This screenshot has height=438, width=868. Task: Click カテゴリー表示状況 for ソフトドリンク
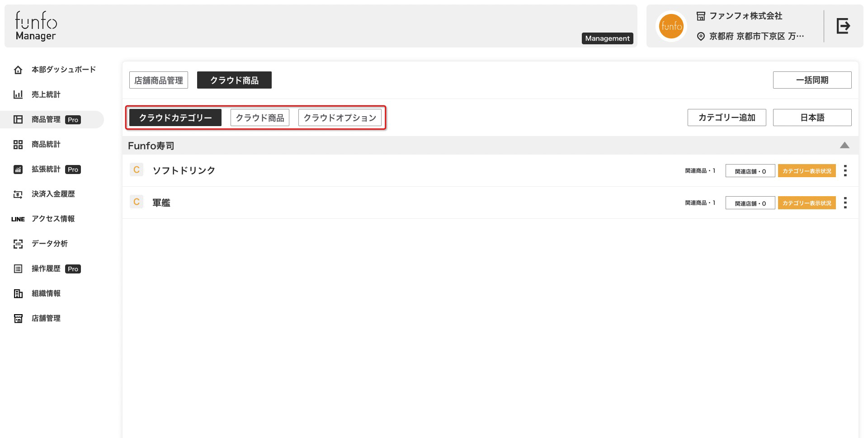pyautogui.click(x=807, y=171)
